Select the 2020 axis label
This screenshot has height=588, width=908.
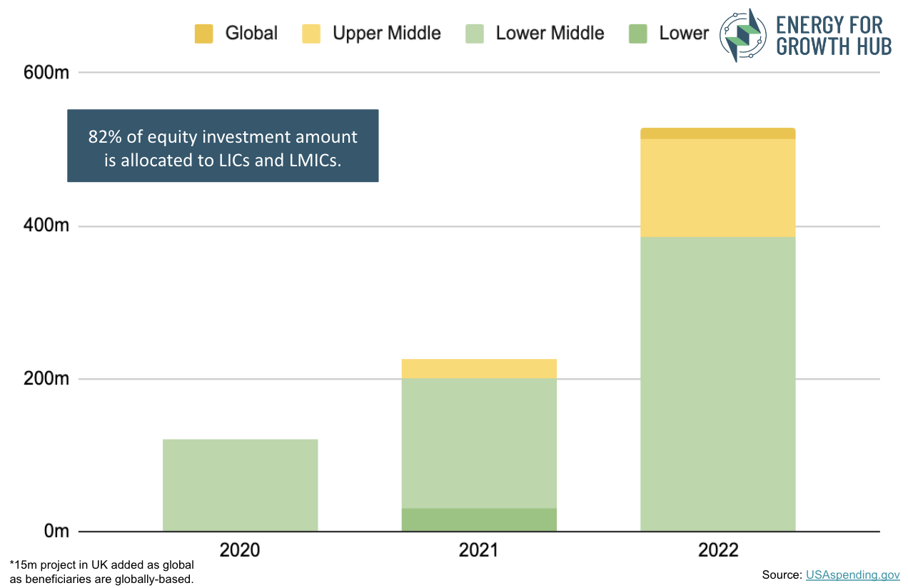pyautogui.click(x=240, y=551)
